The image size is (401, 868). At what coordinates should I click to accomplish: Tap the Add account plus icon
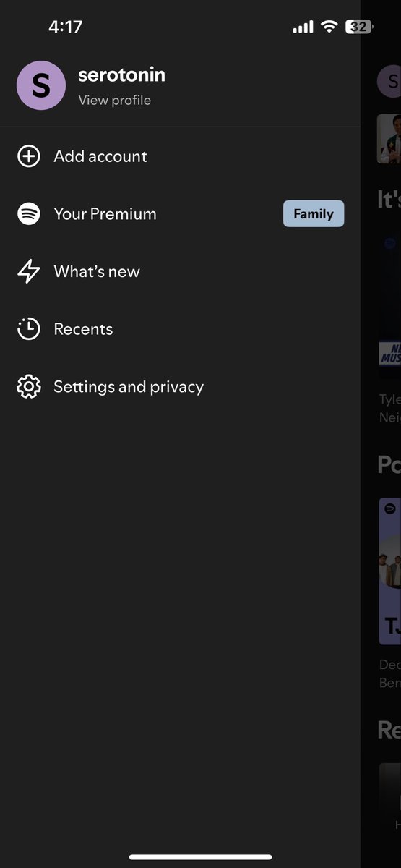(x=29, y=156)
